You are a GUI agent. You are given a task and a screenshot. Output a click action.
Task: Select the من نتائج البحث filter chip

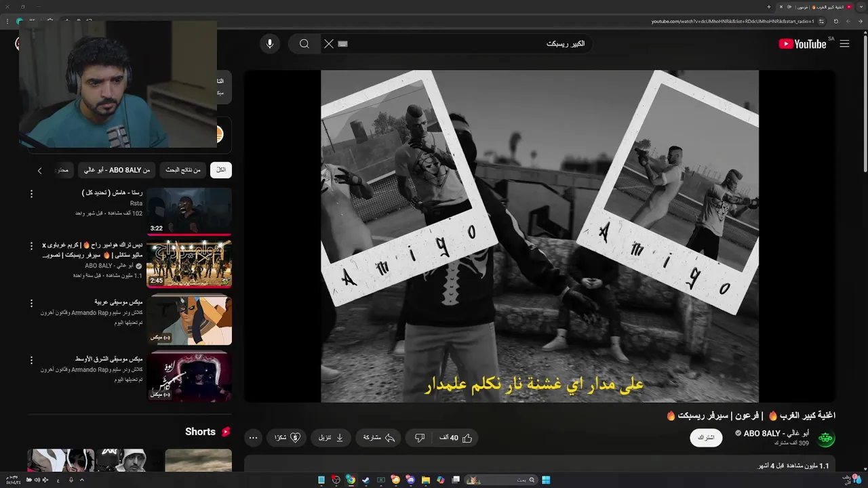[183, 170]
